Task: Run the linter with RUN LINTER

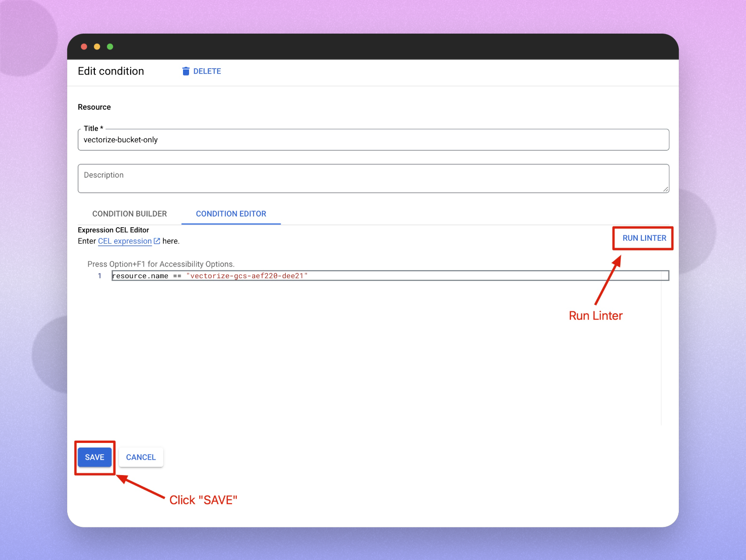Action: [644, 238]
